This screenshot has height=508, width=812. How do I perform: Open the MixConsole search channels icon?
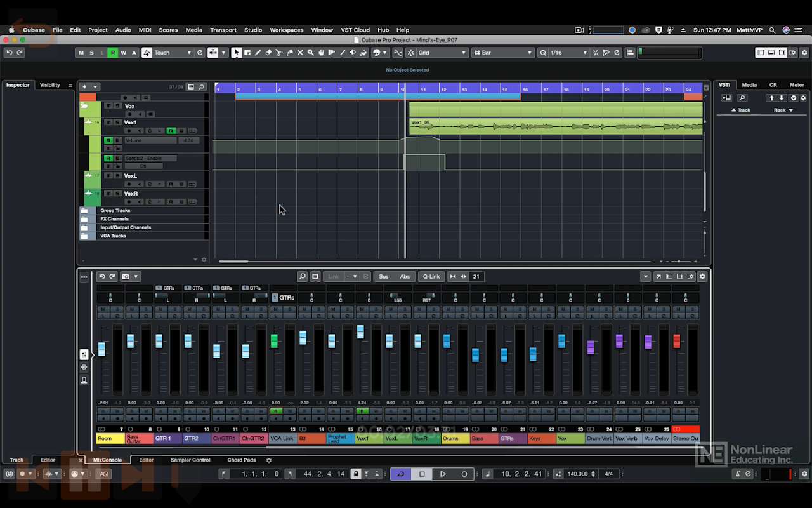coord(303,277)
